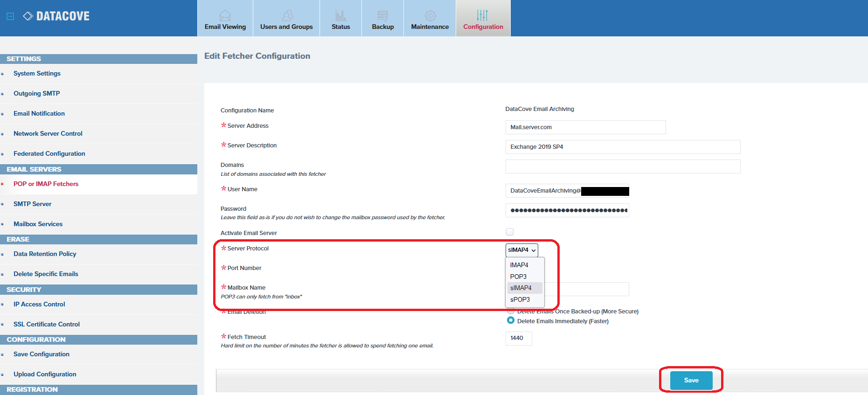Image resolution: width=868 pixels, height=395 pixels.
Task: Click the ERASE section header
Action: (x=98, y=239)
